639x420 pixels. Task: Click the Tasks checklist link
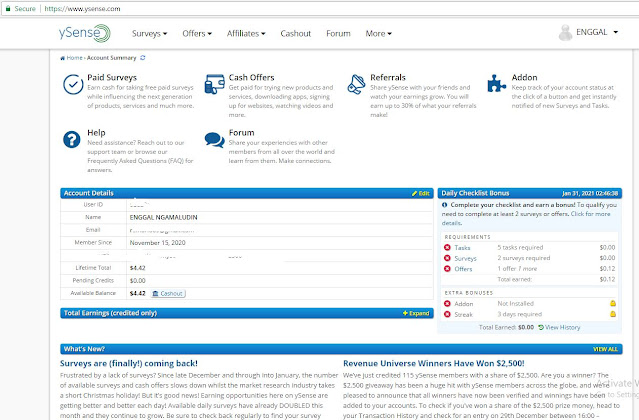coord(462,248)
